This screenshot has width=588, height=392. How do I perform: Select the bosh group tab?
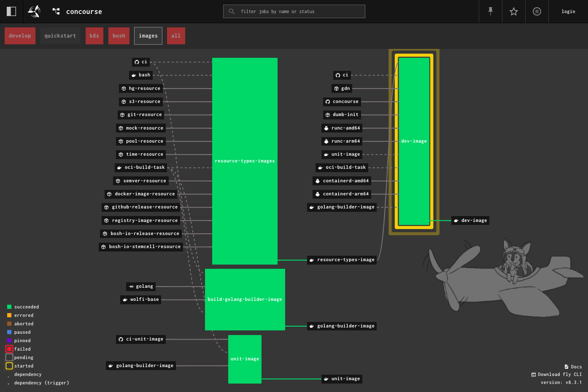click(x=119, y=36)
